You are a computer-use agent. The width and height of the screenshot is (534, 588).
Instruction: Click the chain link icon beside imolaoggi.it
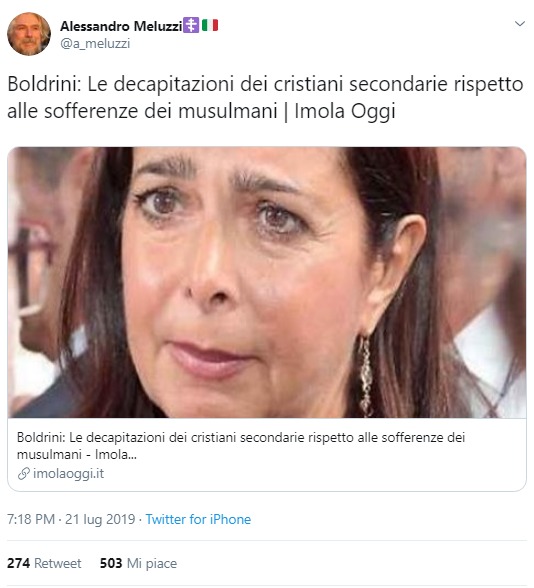click(24, 474)
